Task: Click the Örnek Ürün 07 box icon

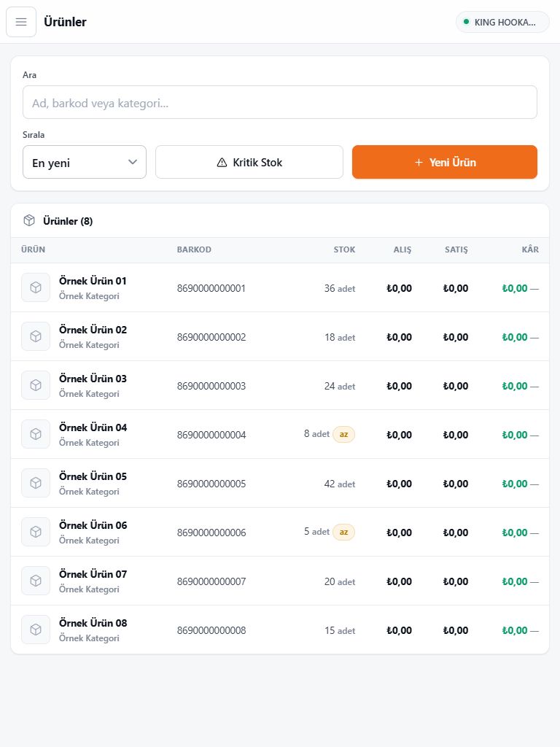Action: [36, 581]
